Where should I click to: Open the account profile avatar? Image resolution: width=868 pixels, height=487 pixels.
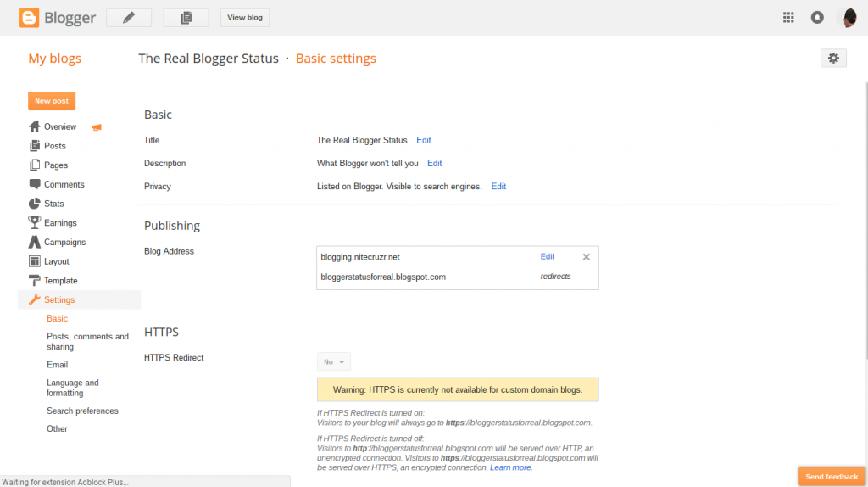click(x=849, y=17)
